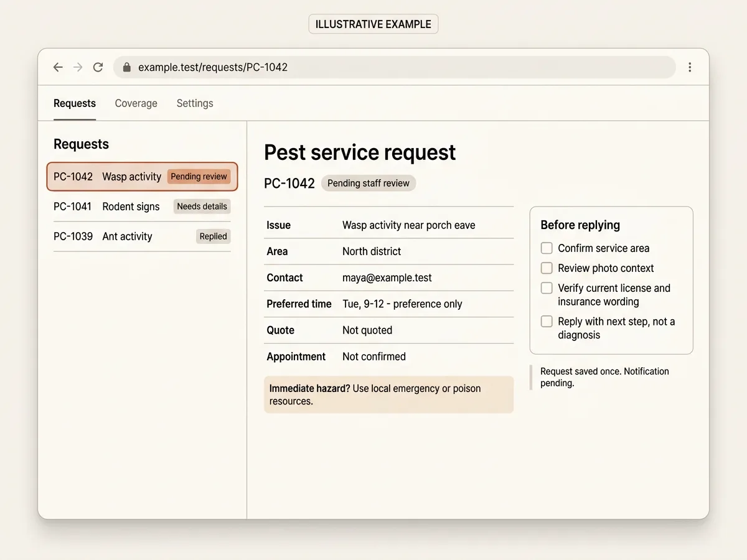Tick Reply with next step, not a diagnosis
Viewport: 747px width, 560px height.
click(x=547, y=322)
